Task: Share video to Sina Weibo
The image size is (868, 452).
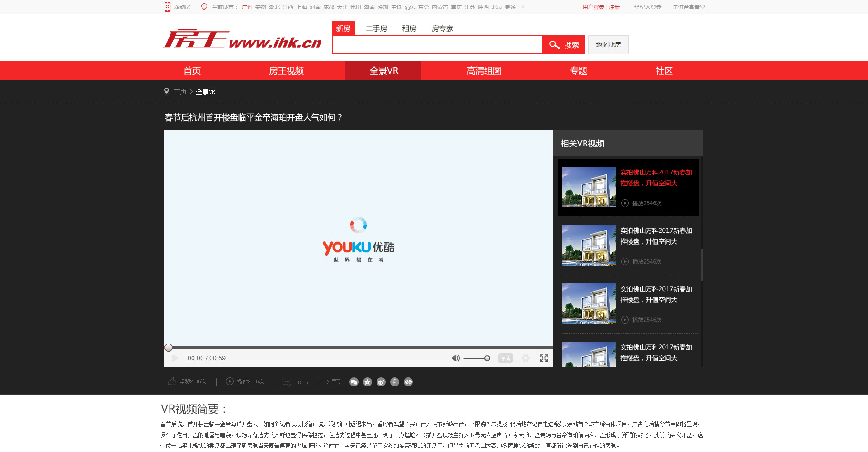Action: [x=381, y=382]
